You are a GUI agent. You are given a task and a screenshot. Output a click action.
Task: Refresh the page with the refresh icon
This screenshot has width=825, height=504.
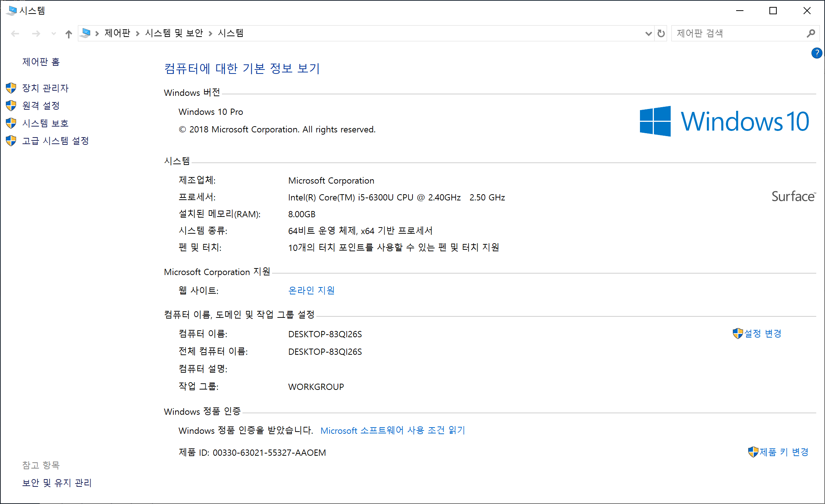tap(661, 34)
